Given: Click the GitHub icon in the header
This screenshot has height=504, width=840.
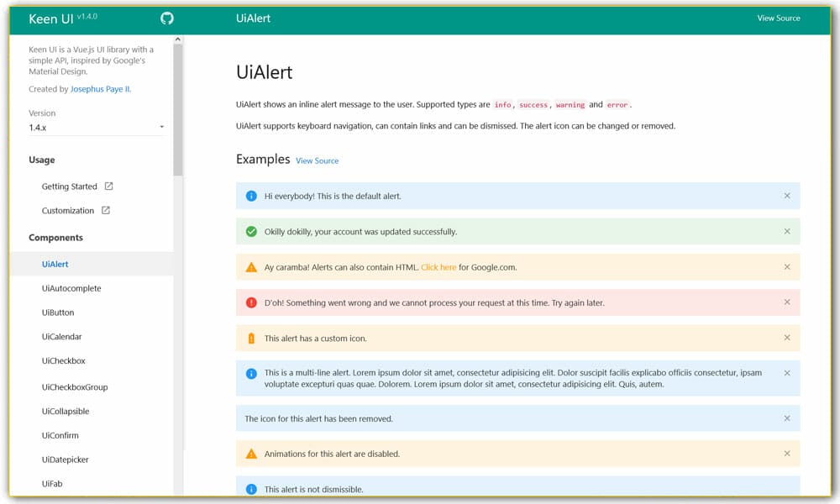Looking at the screenshot, I should (166, 17).
